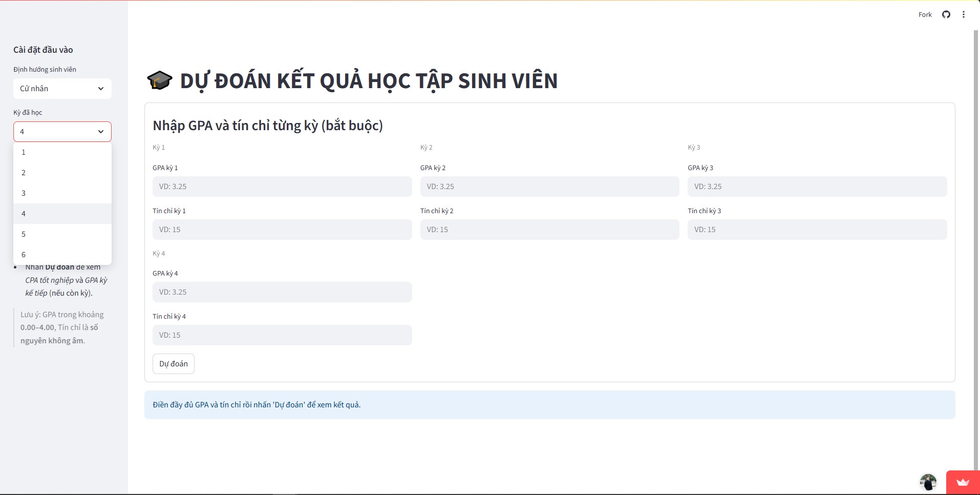Open the GitHub icon in header
Screen dimensions: 980x495
tap(946, 14)
